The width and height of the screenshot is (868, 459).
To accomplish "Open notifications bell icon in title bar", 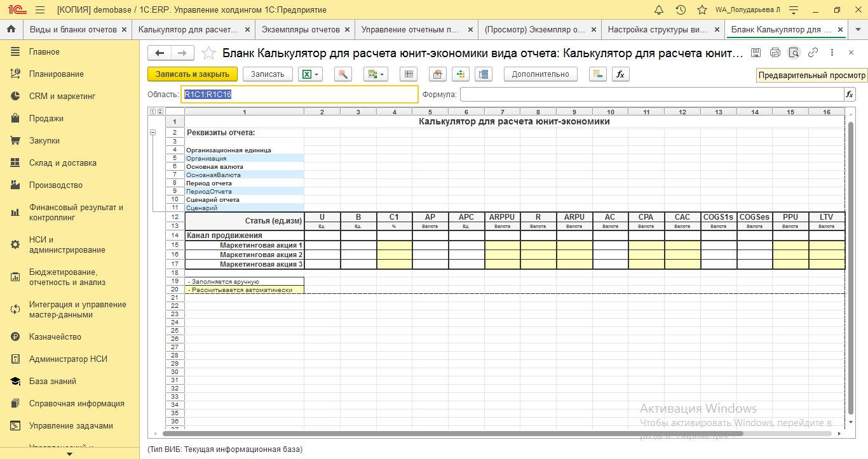I will 659,10.
